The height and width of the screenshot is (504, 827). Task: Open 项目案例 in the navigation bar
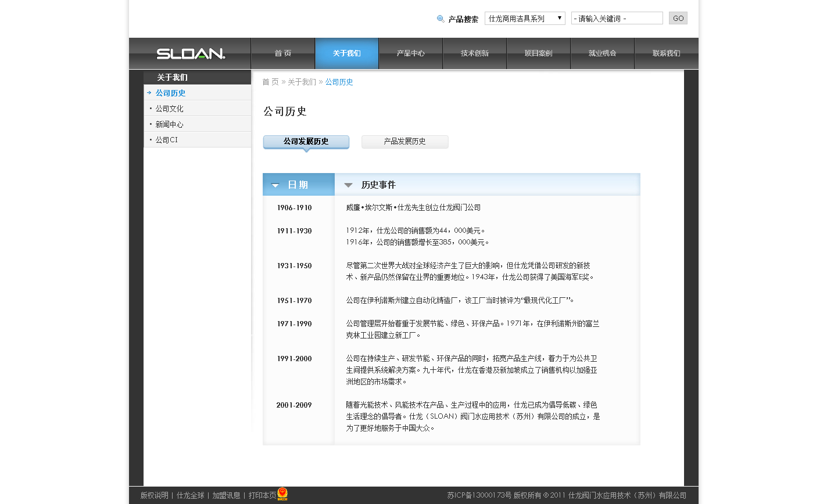[538, 53]
